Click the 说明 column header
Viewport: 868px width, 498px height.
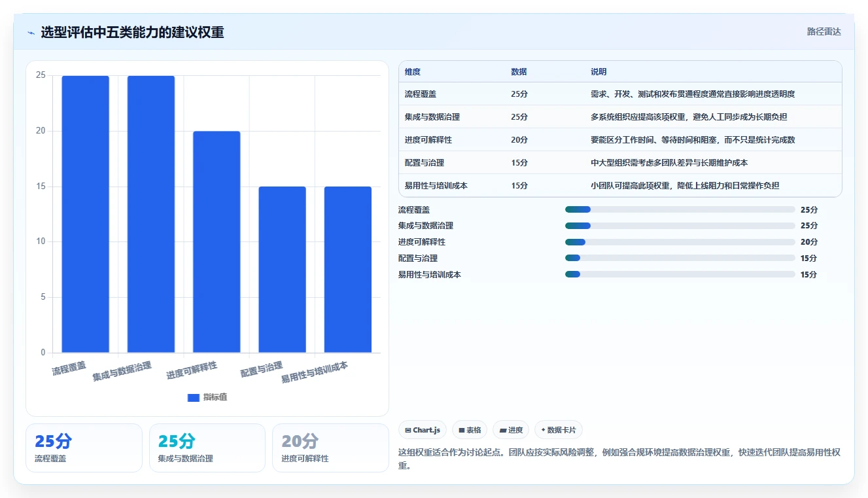[x=599, y=72]
